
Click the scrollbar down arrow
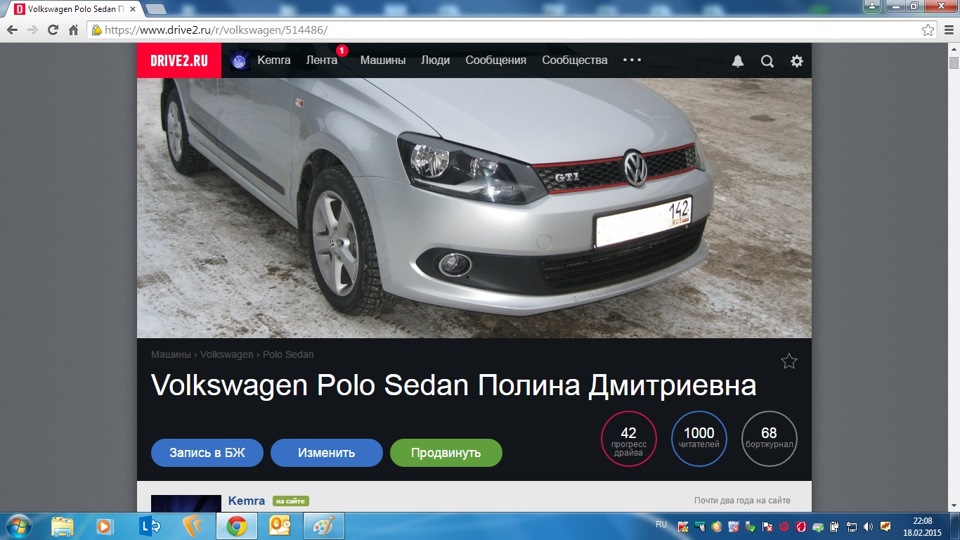(953, 506)
